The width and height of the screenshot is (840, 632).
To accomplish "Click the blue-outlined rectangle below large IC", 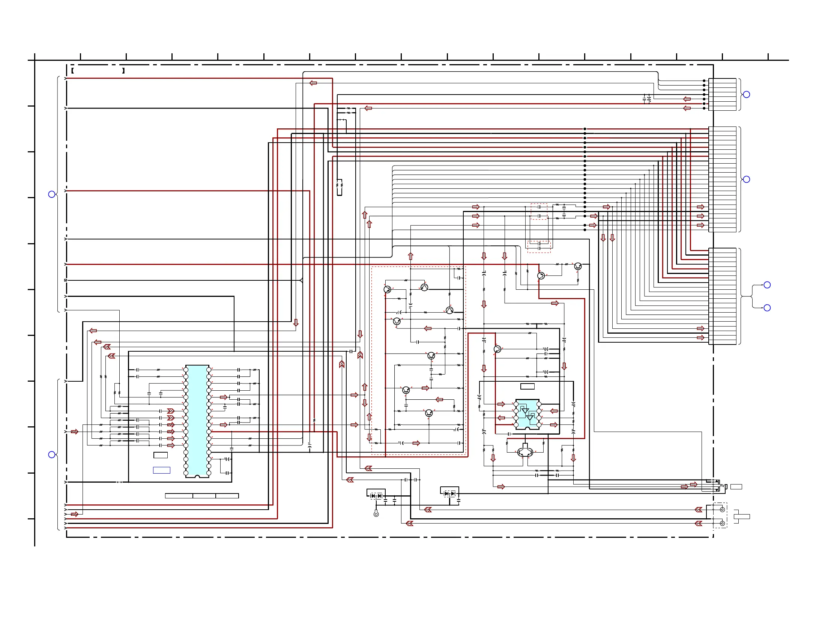I will pyautogui.click(x=161, y=470).
